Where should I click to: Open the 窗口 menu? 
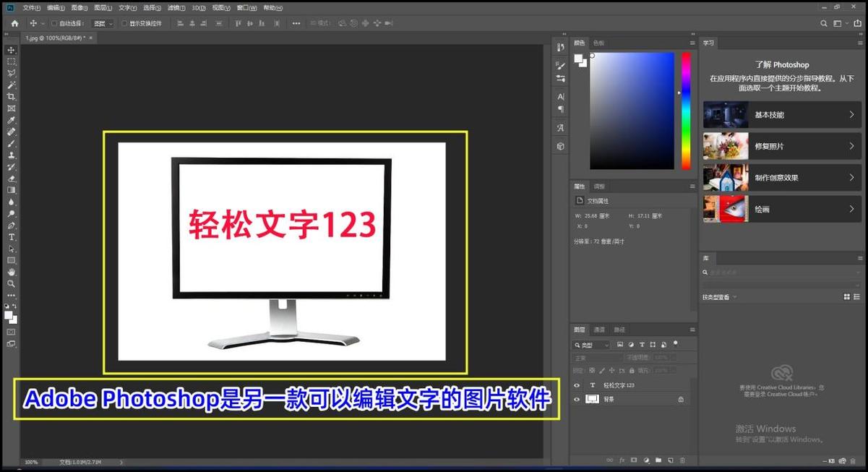click(248, 8)
